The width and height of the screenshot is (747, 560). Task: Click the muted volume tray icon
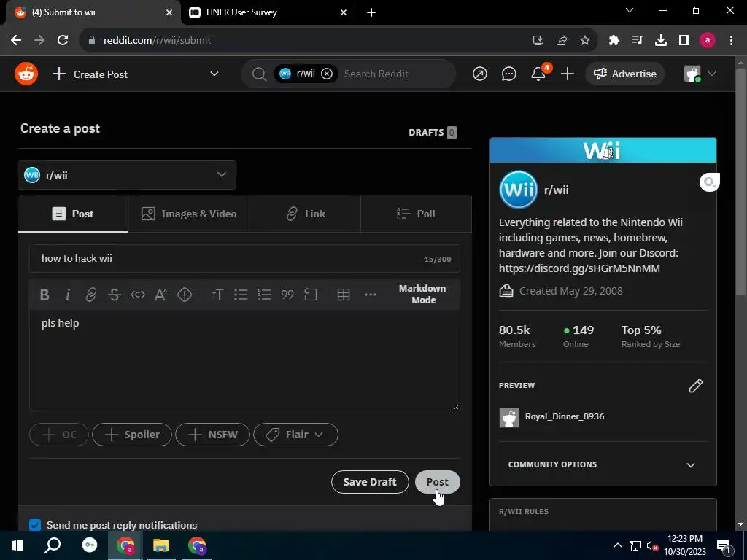[652, 545]
